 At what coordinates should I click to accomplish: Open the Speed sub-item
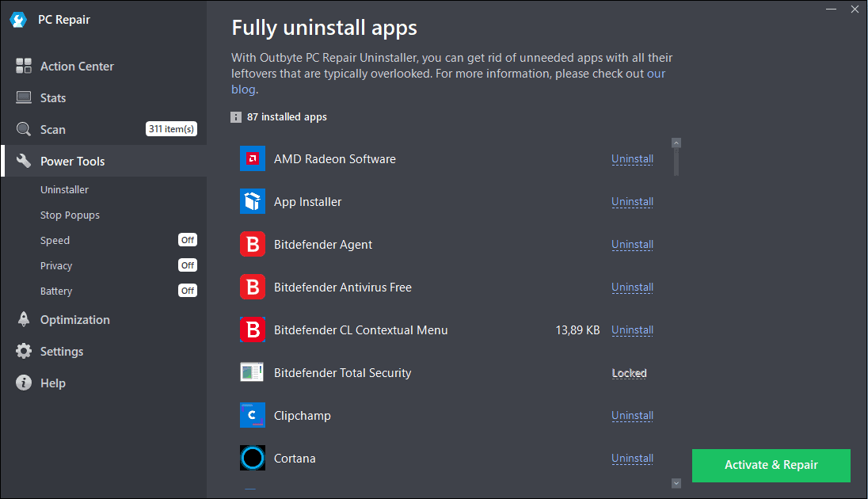click(x=55, y=240)
